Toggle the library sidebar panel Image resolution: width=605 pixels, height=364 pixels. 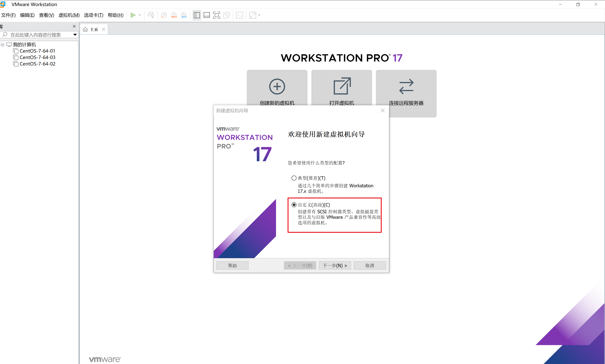point(196,15)
